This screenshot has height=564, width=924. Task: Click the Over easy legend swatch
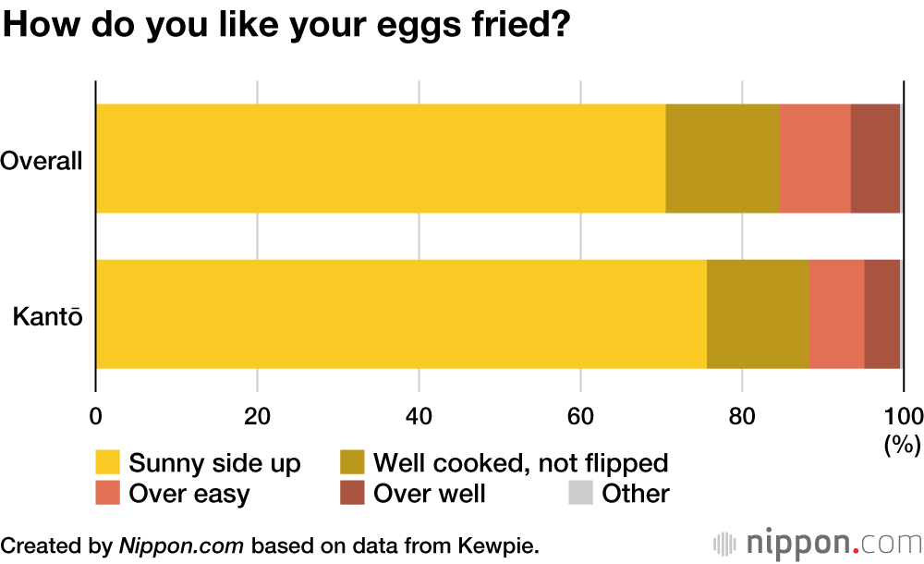point(108,494)
